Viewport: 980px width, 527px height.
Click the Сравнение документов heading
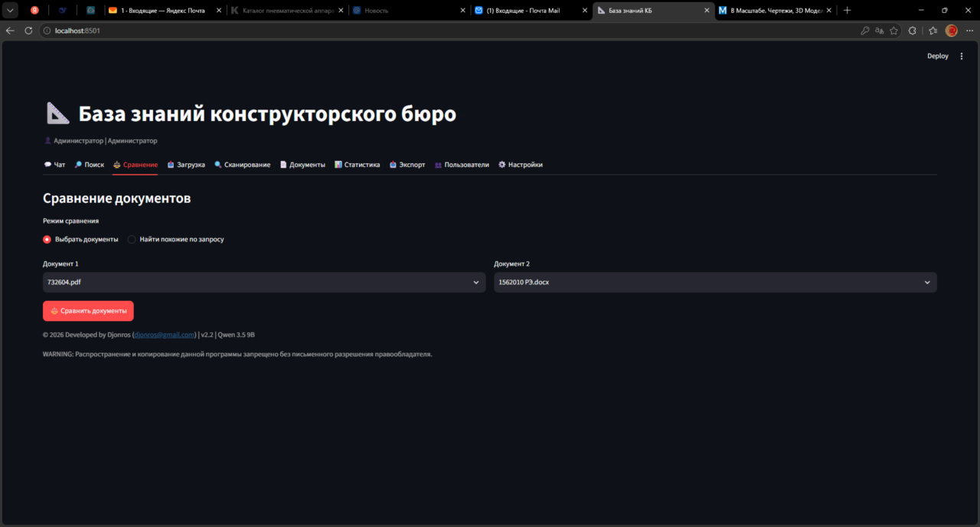coord(116,198)
